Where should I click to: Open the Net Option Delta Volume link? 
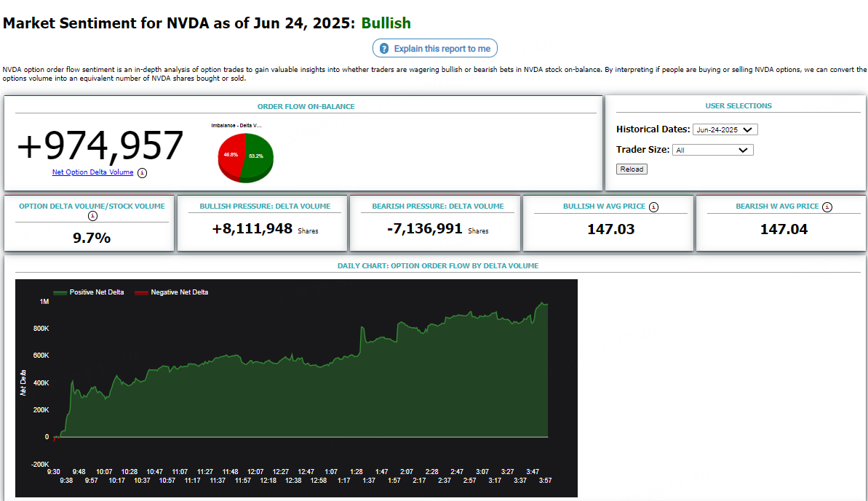tap(92, 172)
